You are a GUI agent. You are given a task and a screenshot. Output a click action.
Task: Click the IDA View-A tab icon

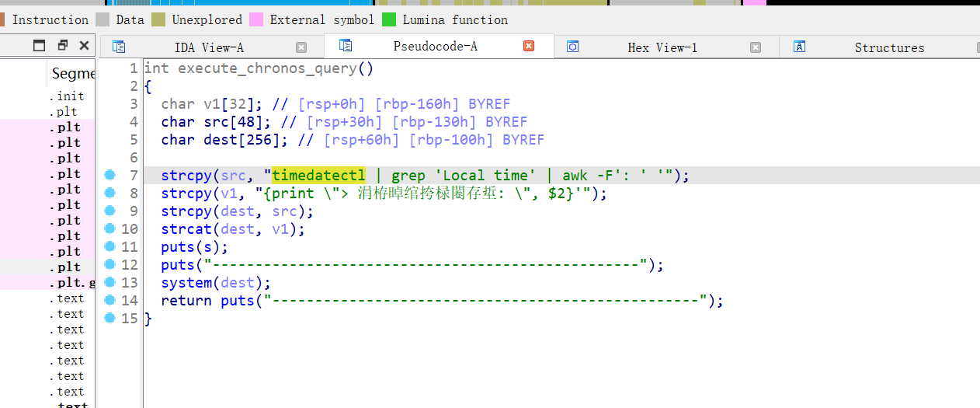point(119,47)
